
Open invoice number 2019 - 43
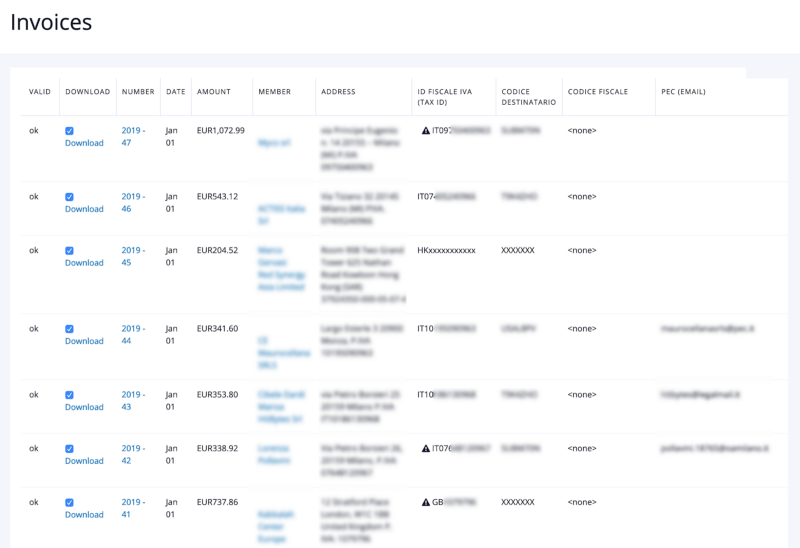click(x=133, y=401)
